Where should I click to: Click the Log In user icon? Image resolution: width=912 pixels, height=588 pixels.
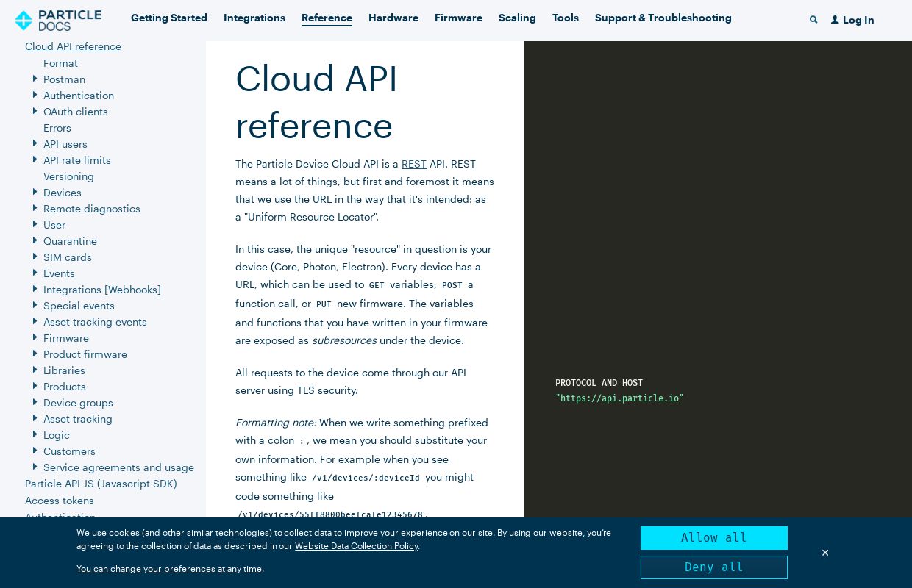pyautogui.click(x=835, y=20)
